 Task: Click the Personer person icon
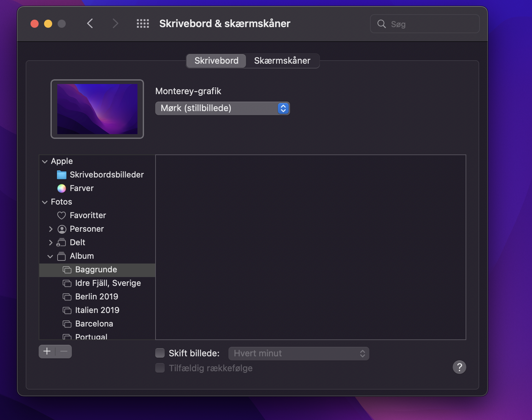click(x=62, y=229)
